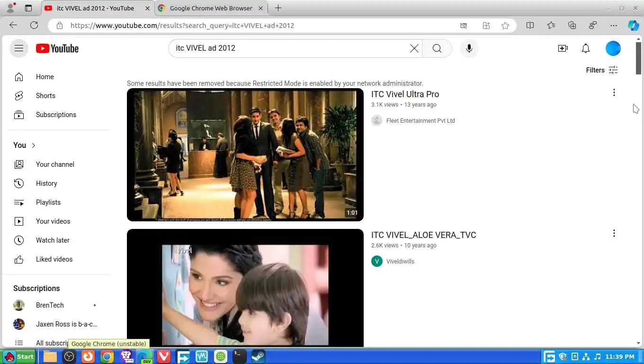Open the YouTube guide hamburger menu
644x364 pixels.
click(x=19, y=48)
